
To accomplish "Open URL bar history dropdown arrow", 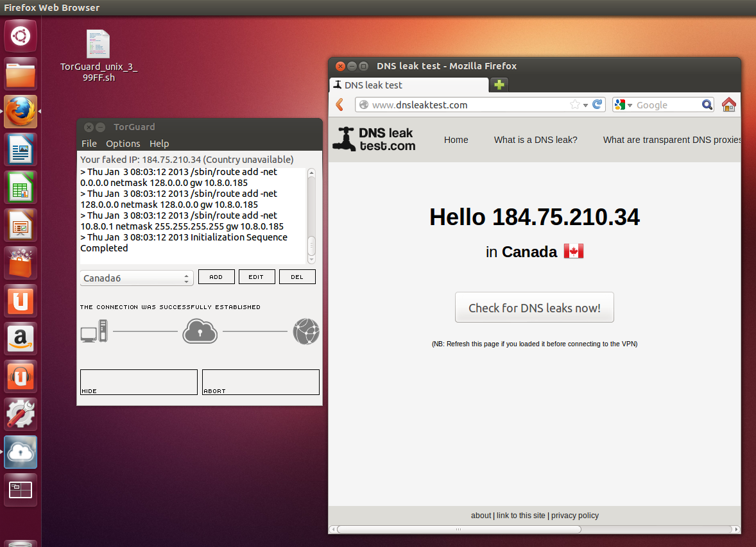I will click(585, 105).
